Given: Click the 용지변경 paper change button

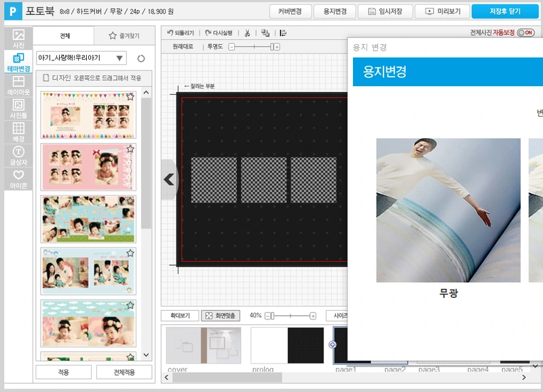Looking at the screenshot, I should click(335, 12).
